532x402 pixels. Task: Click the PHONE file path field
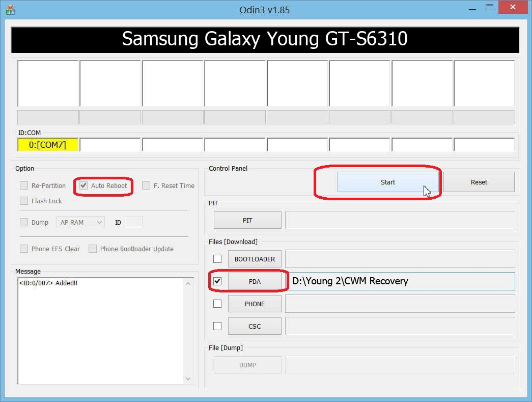tap(400, 304)
